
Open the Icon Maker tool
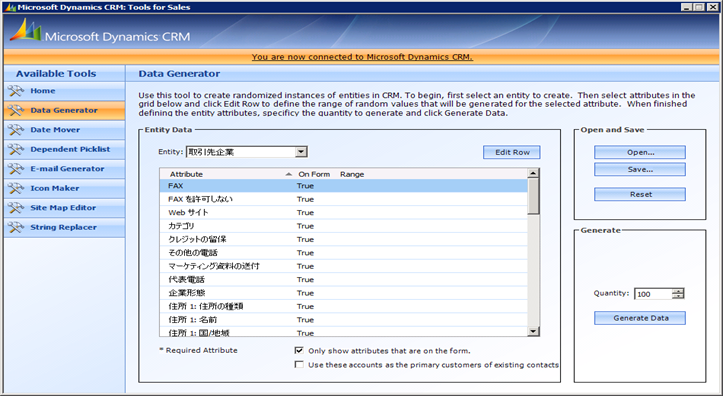tap(65, 188)
